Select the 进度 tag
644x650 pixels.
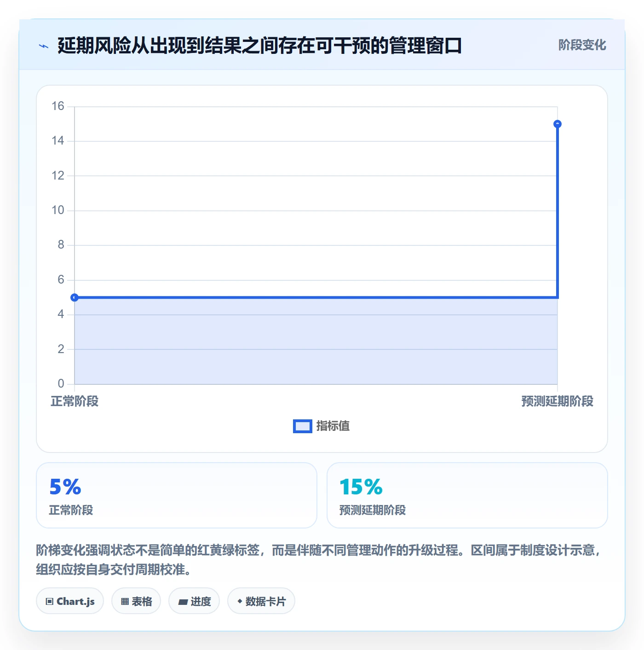pyautogui.click(x=194, y=601)
